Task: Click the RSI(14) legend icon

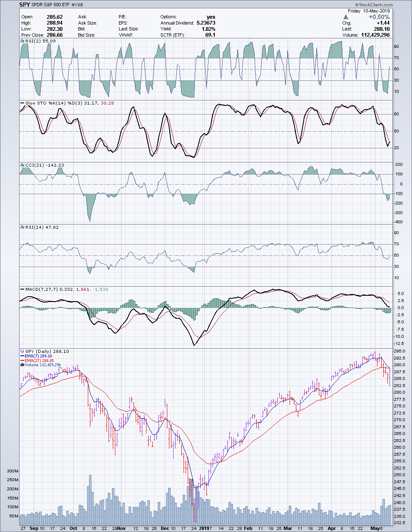Action: click(22, 227)
